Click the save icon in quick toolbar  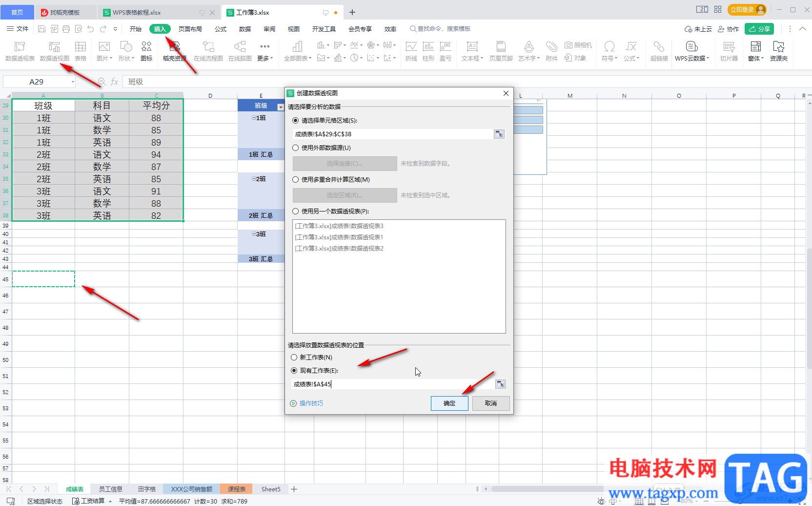coord(42,29)
